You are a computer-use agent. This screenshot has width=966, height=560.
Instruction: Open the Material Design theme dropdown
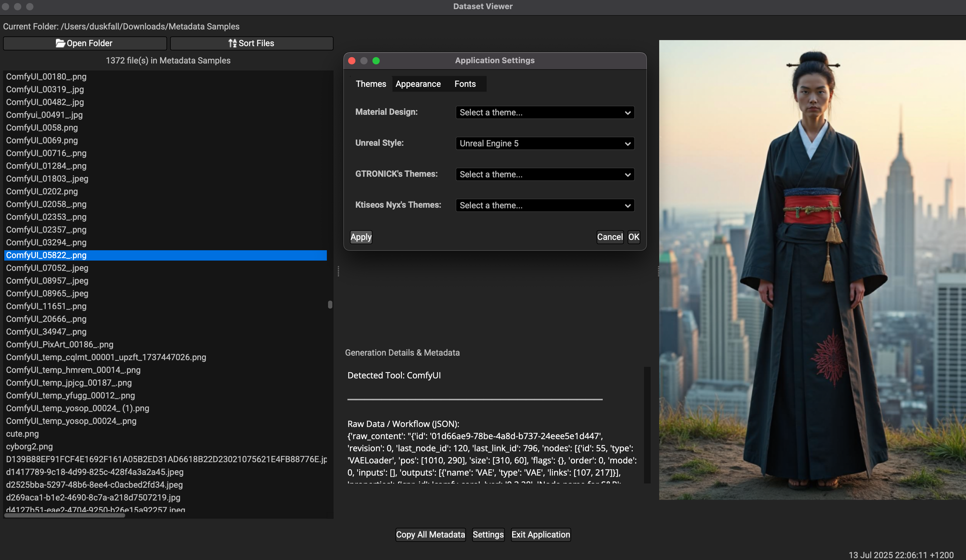pos(544,112)
